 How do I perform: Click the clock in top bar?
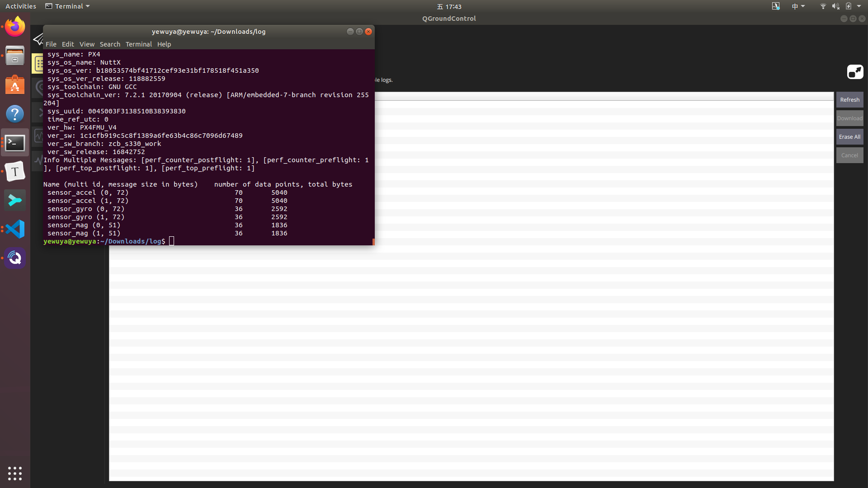point(449,6)
